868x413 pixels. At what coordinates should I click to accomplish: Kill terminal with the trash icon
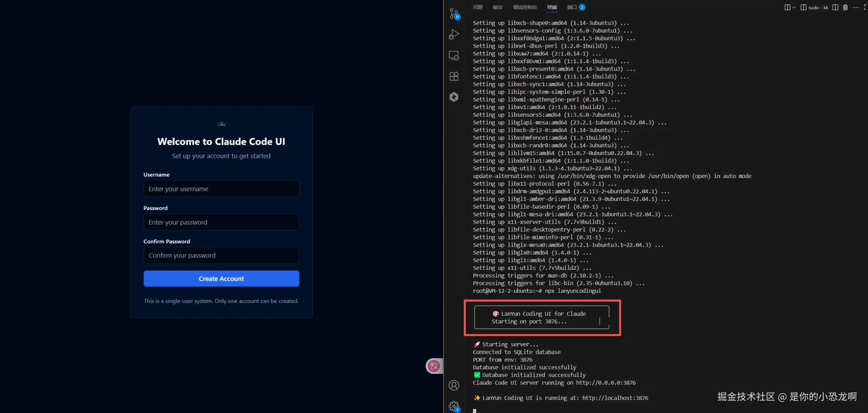[846, 7]
